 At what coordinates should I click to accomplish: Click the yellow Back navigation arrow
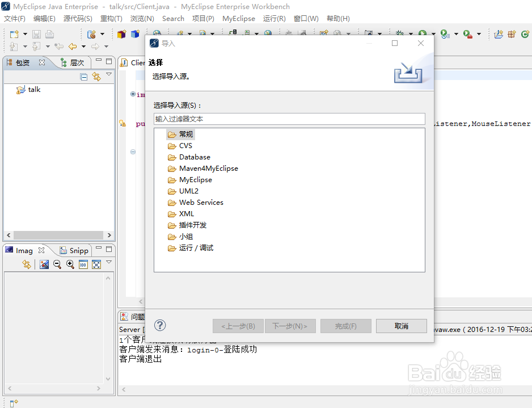pyautogui.click(x=73, y=47)
